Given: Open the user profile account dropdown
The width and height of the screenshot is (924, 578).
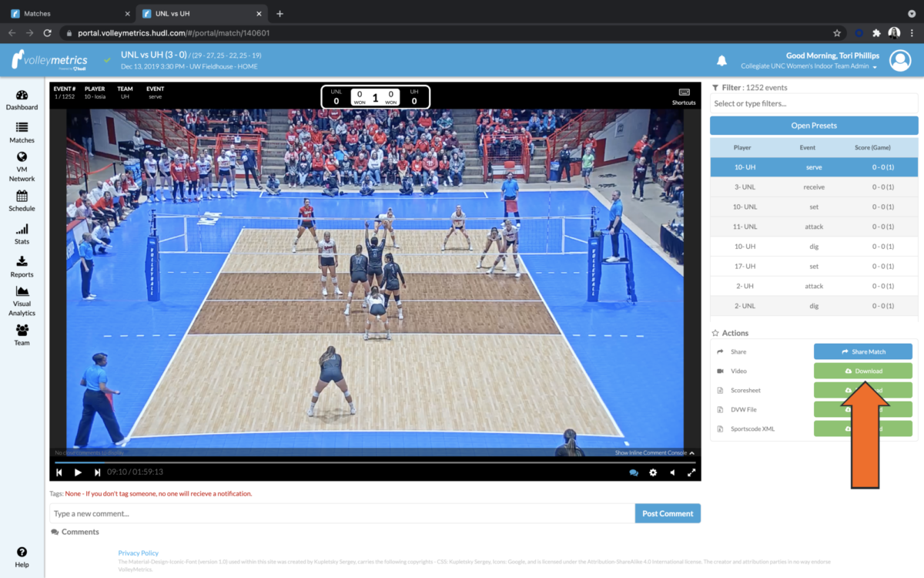Looking at the screenshot, I should pyautogui.click(x=899, y=60).
